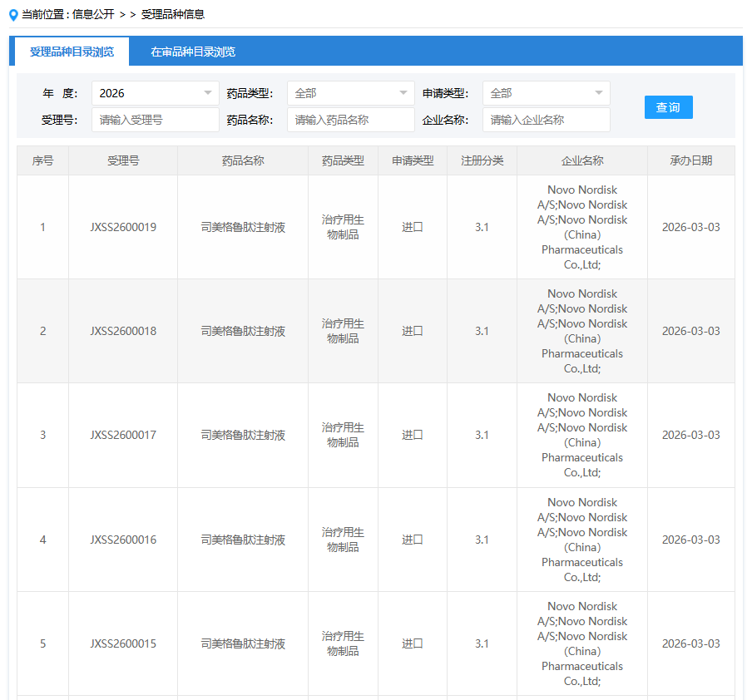Open the 年度 year dropdown
Image resolution: width=752 pixels, height=700 pixels.
click(x=155, y=93)
